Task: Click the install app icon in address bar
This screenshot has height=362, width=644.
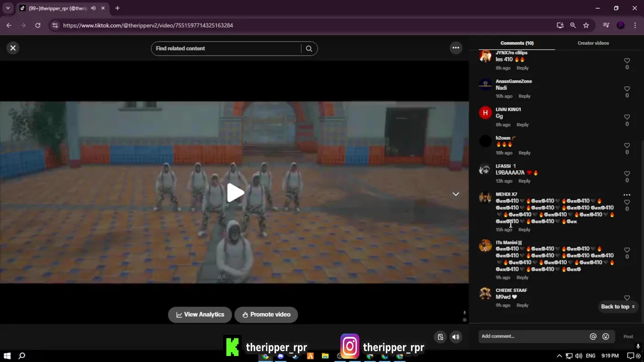Action: 560,25
